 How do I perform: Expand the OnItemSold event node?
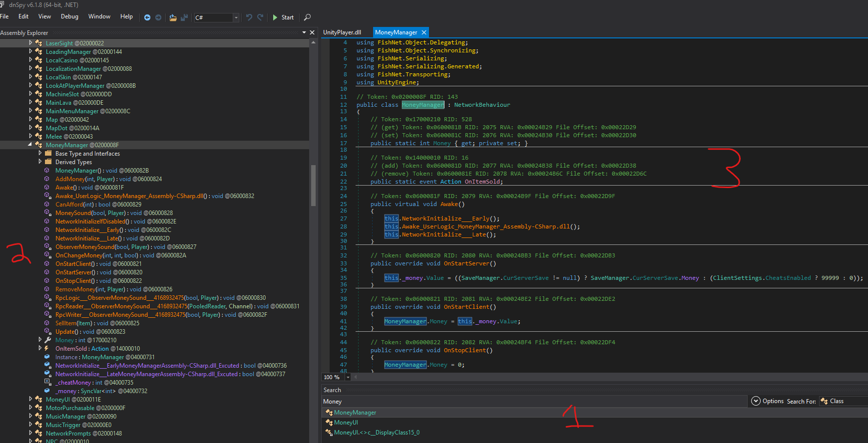click(x=40, y=348)
